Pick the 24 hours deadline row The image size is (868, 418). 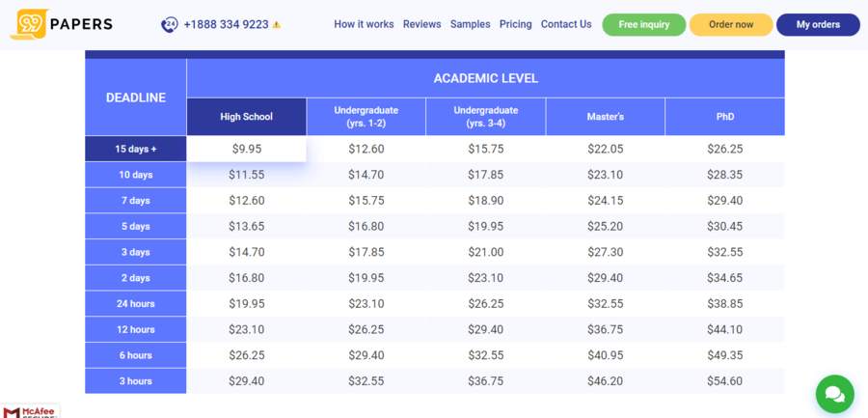pos(136,304)
